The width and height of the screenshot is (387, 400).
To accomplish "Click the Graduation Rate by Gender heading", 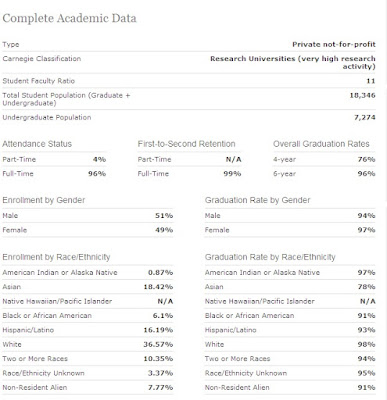I will tap(257, 200).
